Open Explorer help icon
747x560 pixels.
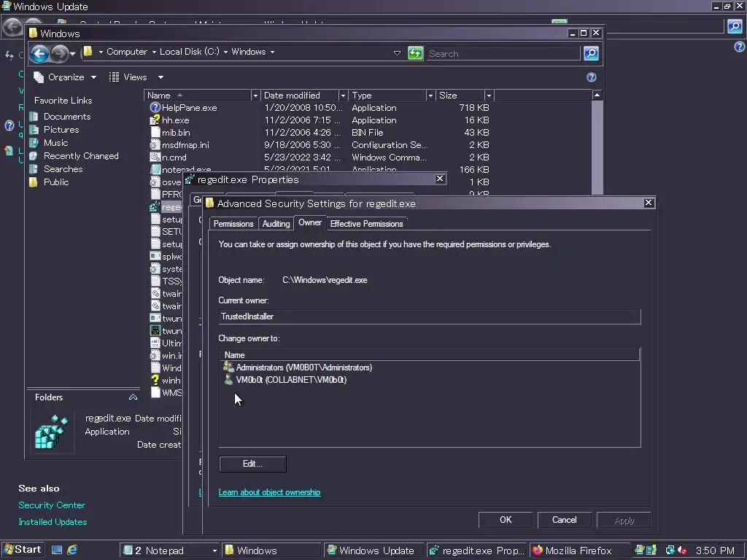591,77
